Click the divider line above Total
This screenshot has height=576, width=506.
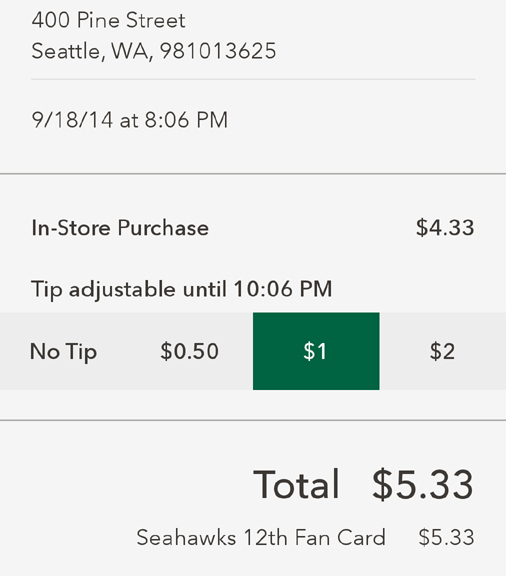[253, 420]
